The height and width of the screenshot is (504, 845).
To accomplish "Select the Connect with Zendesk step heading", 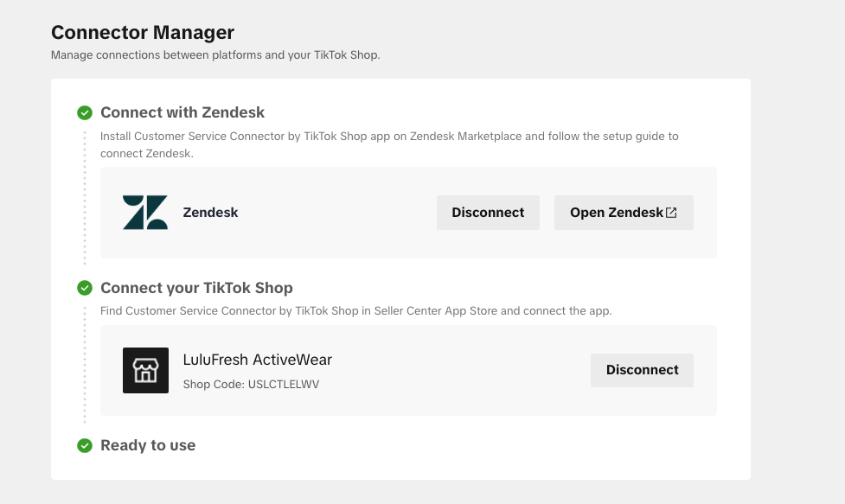I will [182, 112].
